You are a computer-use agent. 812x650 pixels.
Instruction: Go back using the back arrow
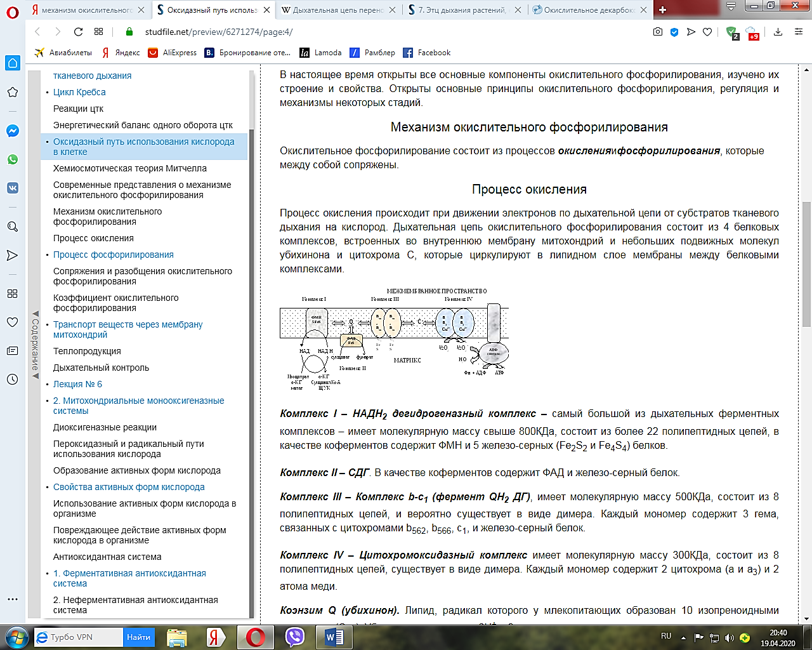coord(37,32)
